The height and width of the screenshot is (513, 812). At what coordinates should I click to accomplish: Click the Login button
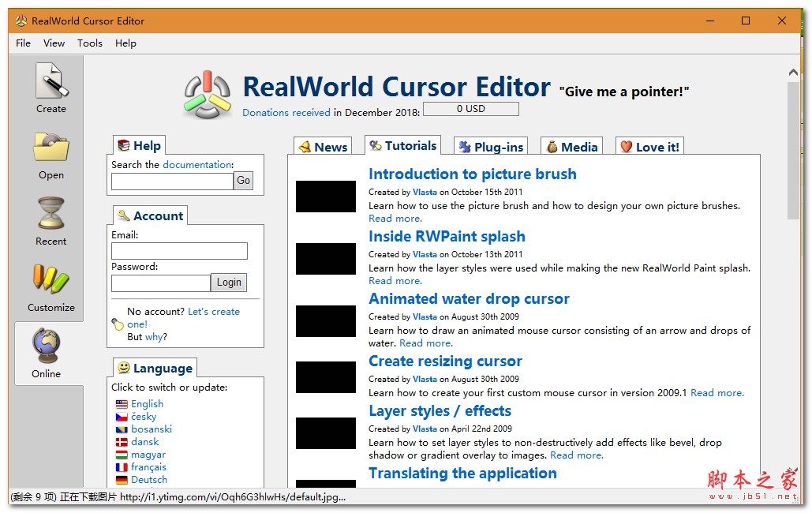tap(229, 283)
